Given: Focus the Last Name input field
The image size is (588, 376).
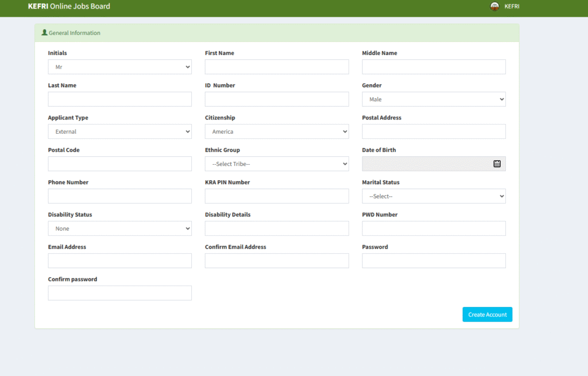Looking at the screenshot, I should (119, 99).
